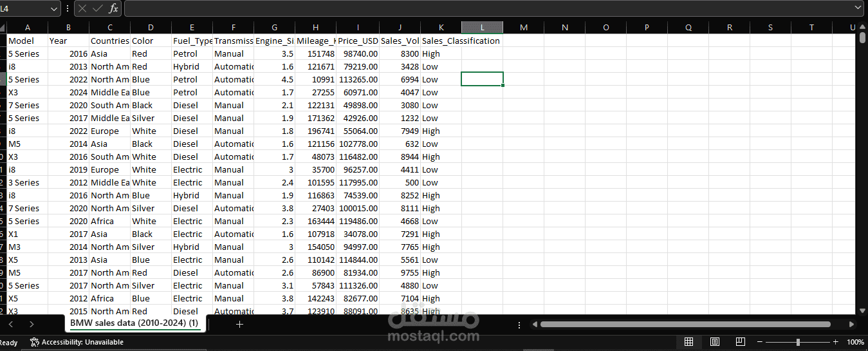Open the 100% zoom level dialog
The width and height of the screenshot is (868, 351).
click(855, 342)
